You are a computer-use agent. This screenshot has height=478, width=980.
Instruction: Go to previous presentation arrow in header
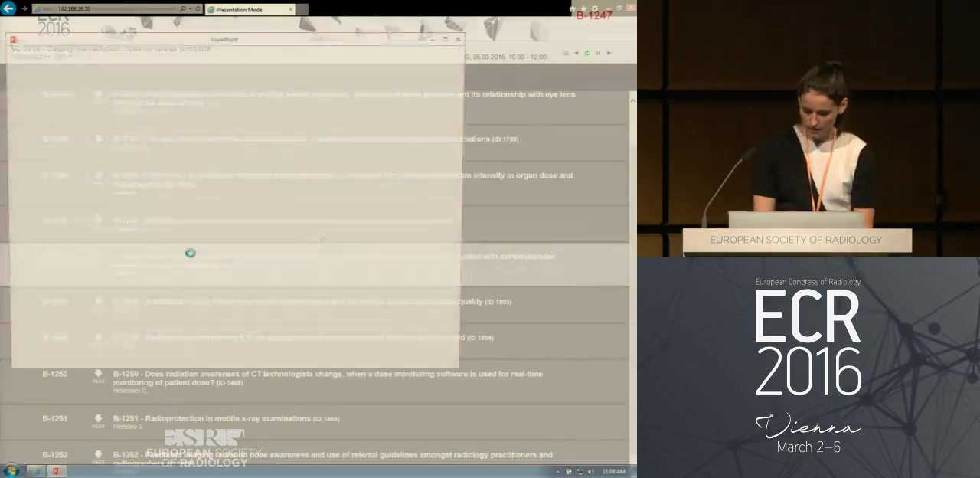577,53
